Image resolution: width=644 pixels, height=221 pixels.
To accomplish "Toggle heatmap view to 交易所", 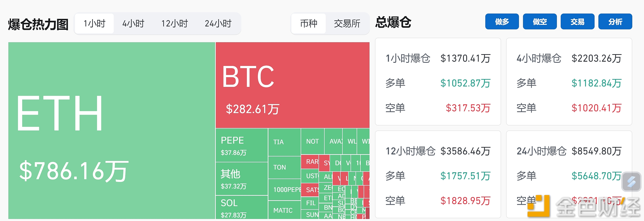I will coord(347,23).
